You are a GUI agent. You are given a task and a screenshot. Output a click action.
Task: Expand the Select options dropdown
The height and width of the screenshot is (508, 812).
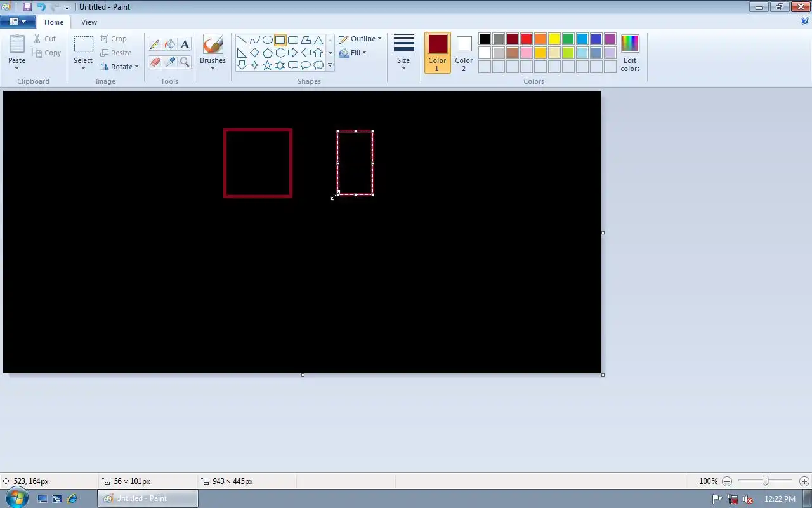click(x=83, y=67)
